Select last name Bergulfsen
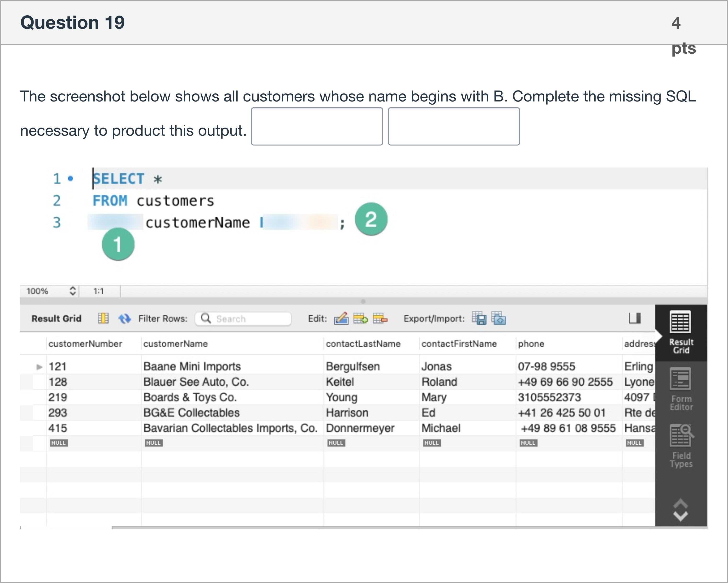 (353, 366)
